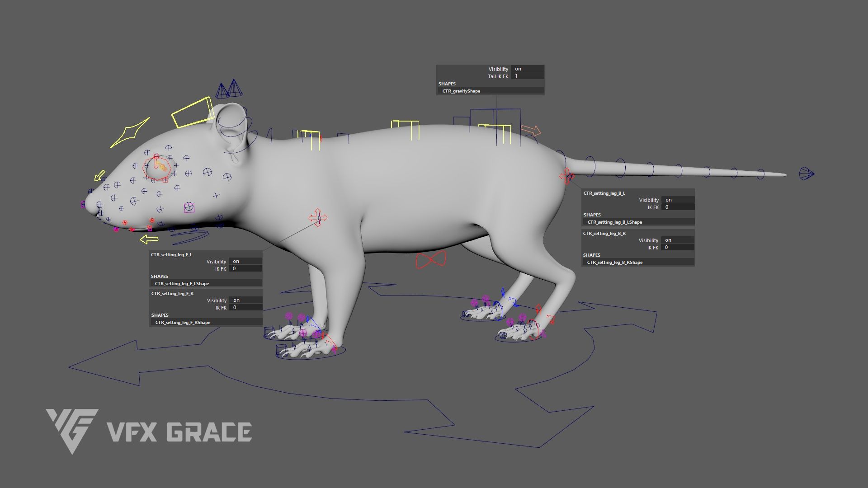Select the yellow chest spine control behind the neck

click(309, 140)
